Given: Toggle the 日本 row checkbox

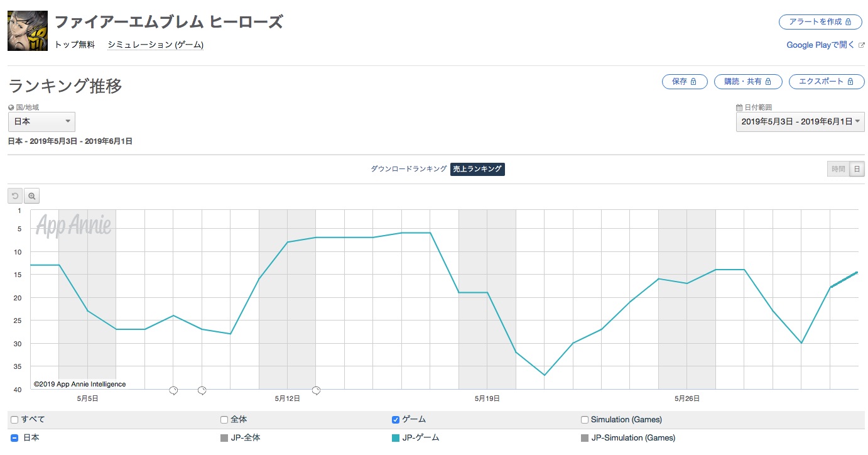Looking at the screenshot, I should (14, 438).
